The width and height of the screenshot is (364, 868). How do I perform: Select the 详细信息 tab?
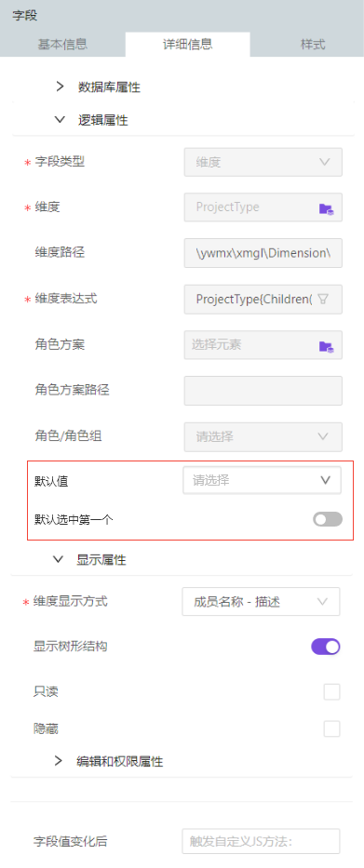188,45
